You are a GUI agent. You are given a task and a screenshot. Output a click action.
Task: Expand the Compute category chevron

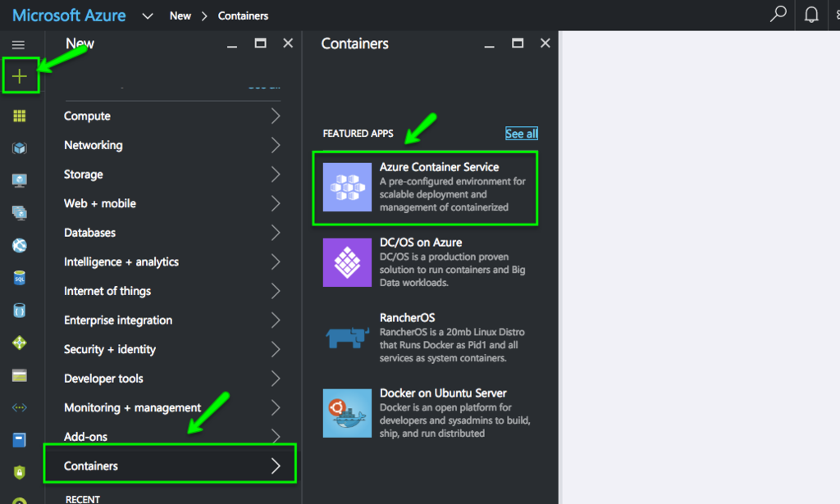(x=276, y=116)
